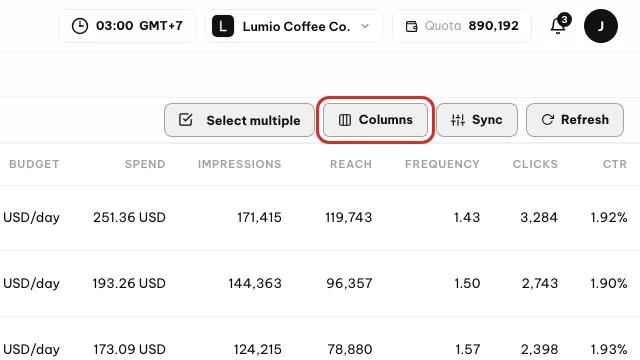Sort by the CLICKS column header

click(535, 164)
